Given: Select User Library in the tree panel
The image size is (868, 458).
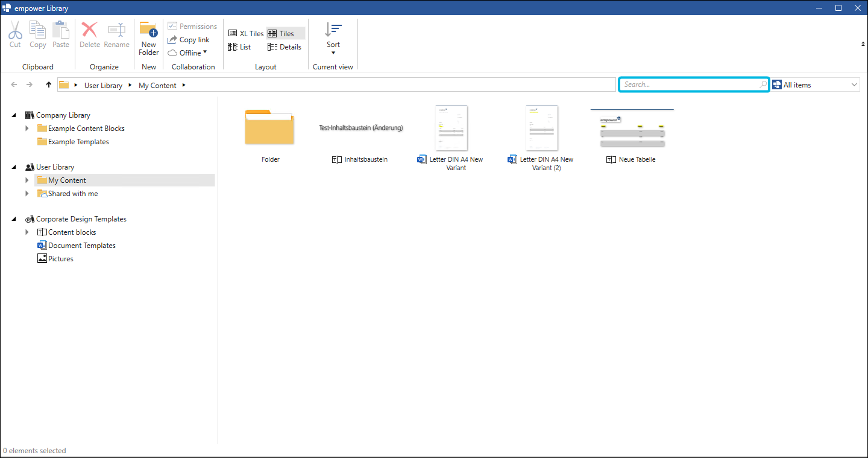Looking at the screenshot, I should pyautogui.click(x=55, y=167).
